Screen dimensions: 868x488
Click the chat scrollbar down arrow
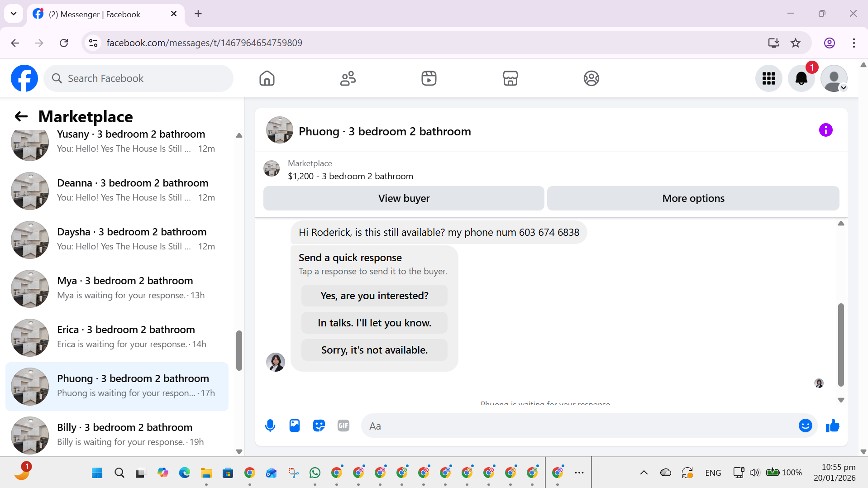coord(841,400)
